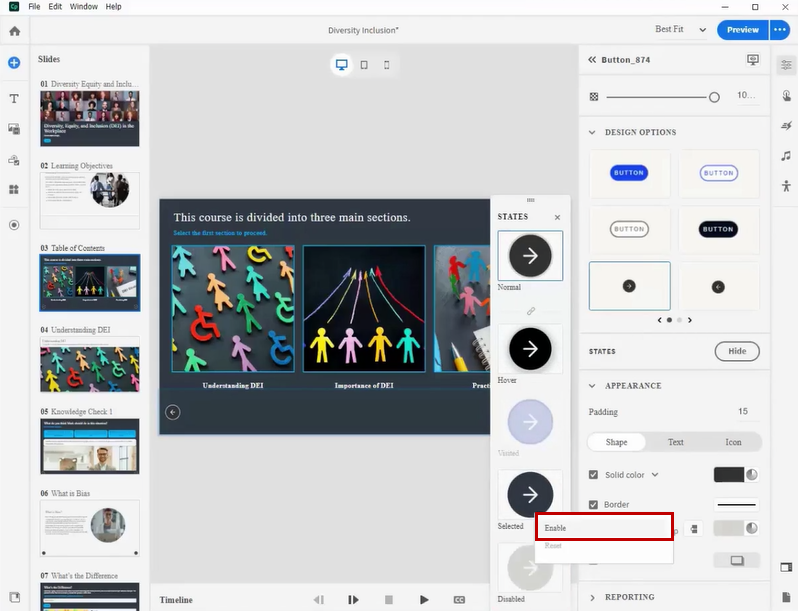Go to the Home screen icon
The image size is (798, 611).
pos(15,31)
